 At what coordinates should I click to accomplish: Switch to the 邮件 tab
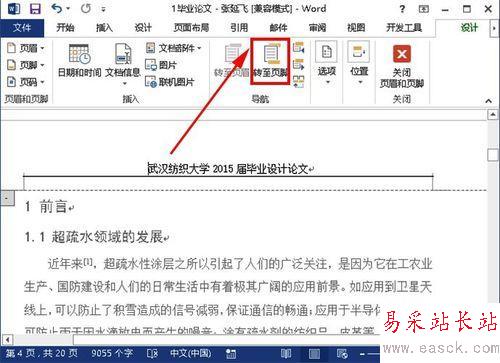click(278, 27)
